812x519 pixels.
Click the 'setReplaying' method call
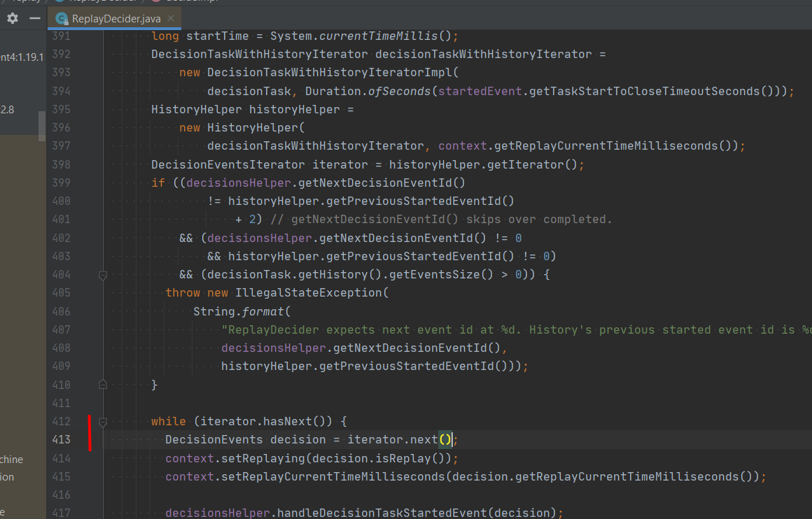coord(263,458)
